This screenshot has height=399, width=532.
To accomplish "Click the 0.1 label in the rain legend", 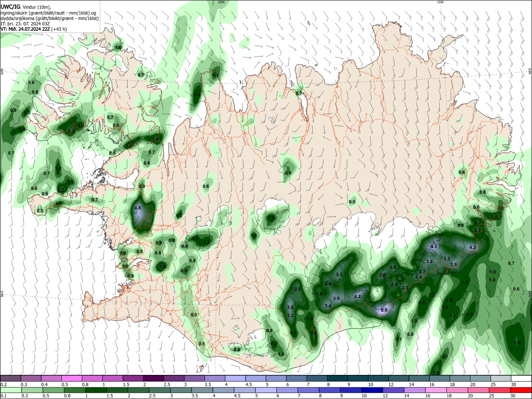I will [x=3, y=396].
